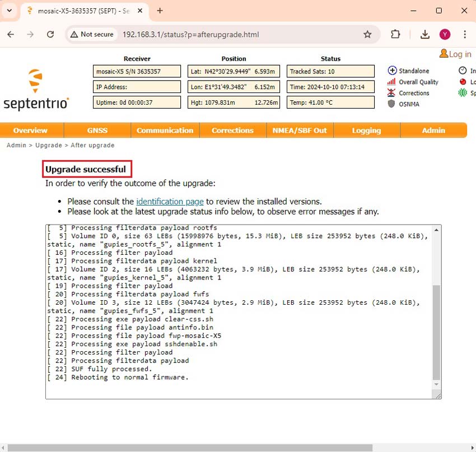Click the identification page link
This screenshot has height=452, width=476.
[170, 201]
